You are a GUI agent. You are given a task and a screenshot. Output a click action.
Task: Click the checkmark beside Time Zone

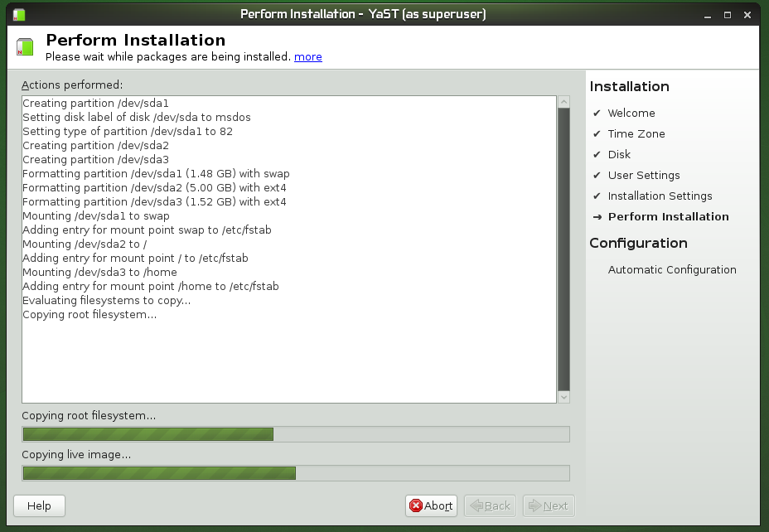(x=597, y=134)
